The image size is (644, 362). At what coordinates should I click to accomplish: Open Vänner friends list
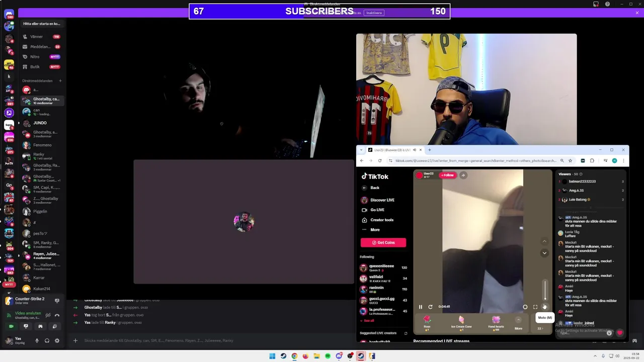[x=41, y=37]
